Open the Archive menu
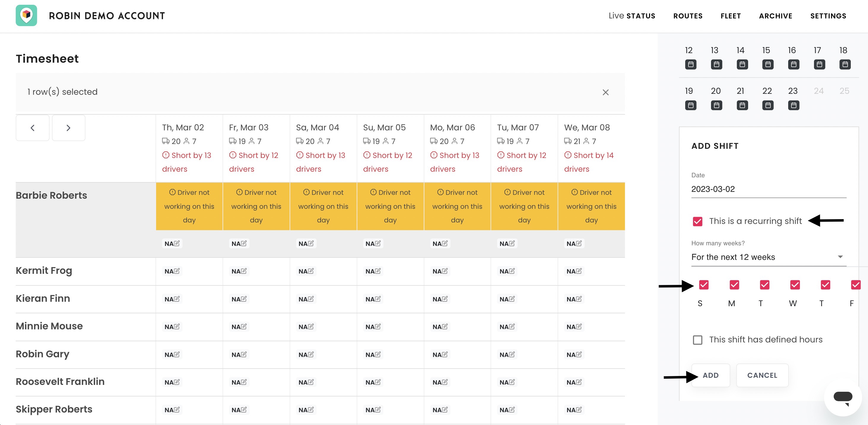This screenshot has width=868, height=425. [775, 16]
